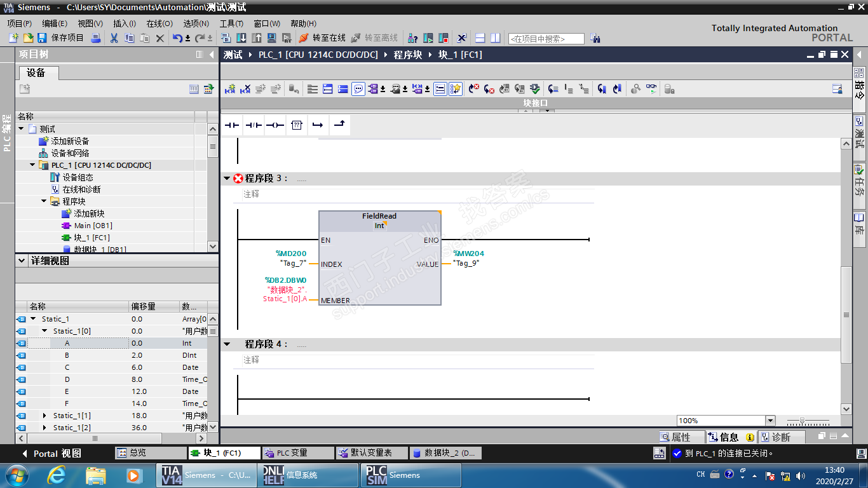Insert an empty box instruction
Viewport: 868px width, 488px height.
tap(297, 125)
